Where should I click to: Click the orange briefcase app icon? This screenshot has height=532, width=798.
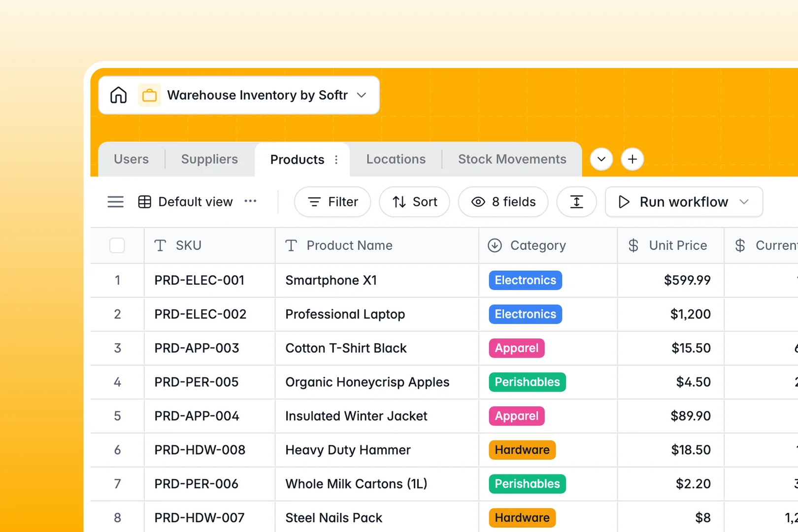[149, 95]
